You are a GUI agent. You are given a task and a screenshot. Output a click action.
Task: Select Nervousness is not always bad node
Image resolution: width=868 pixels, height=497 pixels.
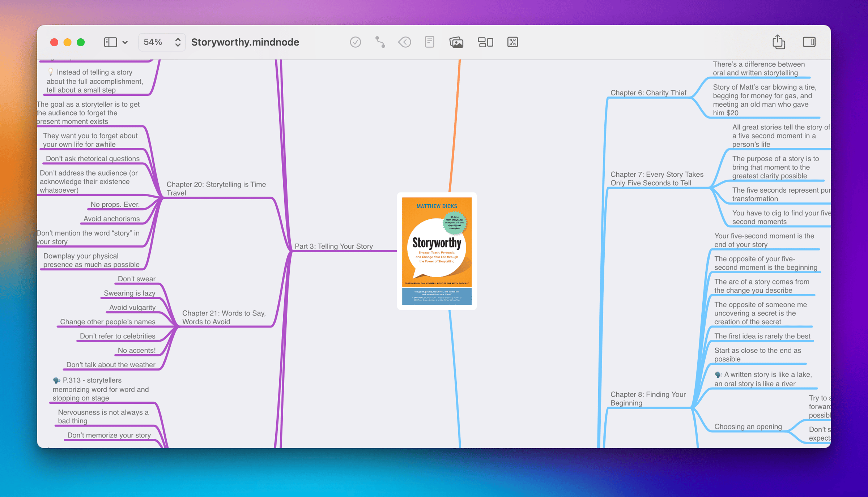[103, 416]
